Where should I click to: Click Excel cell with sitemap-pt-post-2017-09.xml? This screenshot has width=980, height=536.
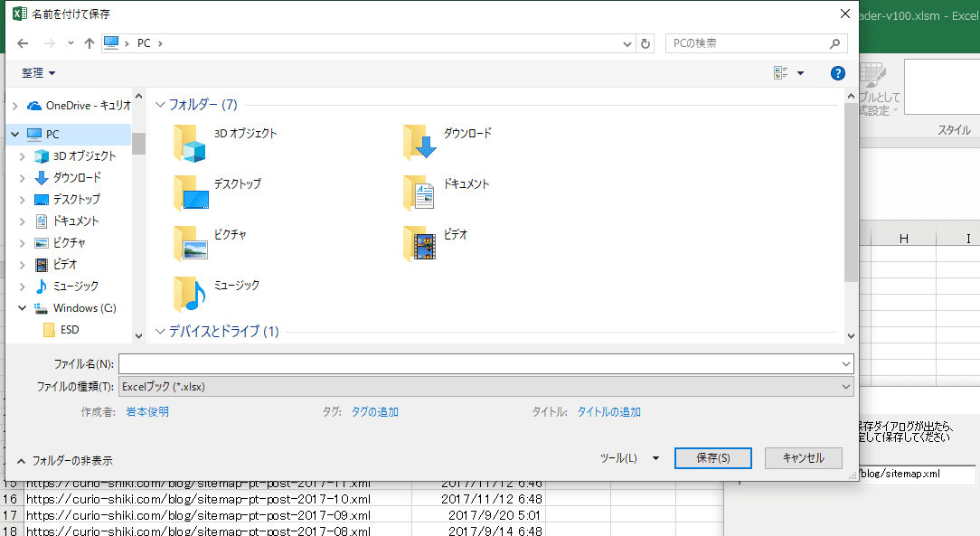click(218, 515)
